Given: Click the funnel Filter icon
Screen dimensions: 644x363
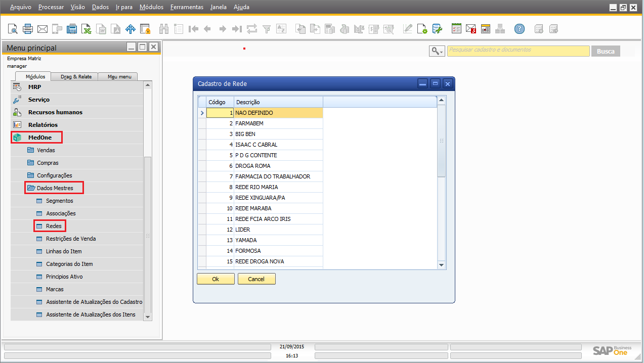Looking at the screenshot, I should 266,29.
